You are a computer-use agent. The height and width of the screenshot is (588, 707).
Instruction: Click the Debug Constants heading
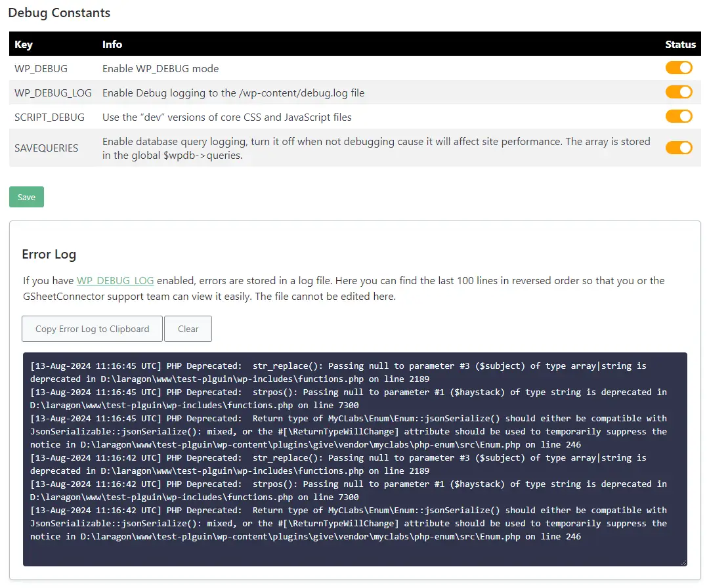[59, 13]
